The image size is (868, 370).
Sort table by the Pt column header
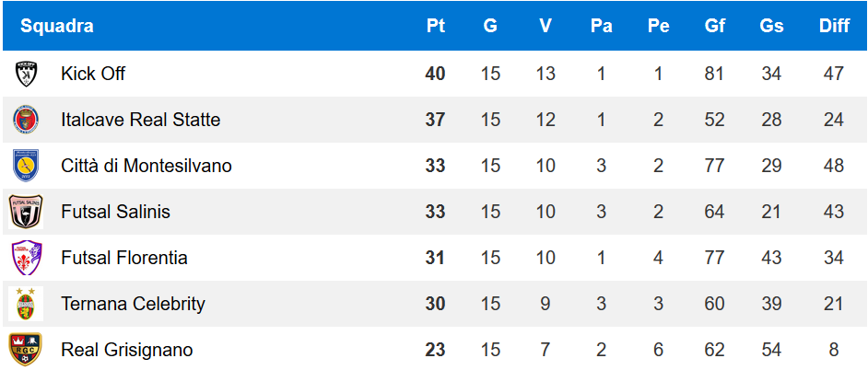click(x=436, y=26)
